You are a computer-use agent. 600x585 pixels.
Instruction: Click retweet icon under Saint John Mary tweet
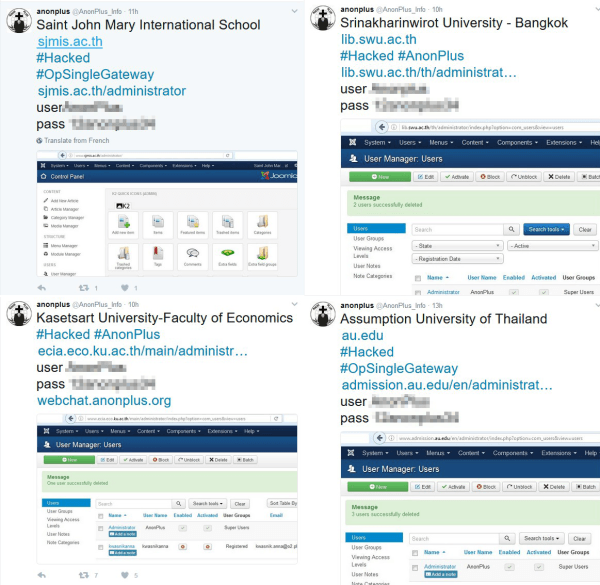click(82, 287)
